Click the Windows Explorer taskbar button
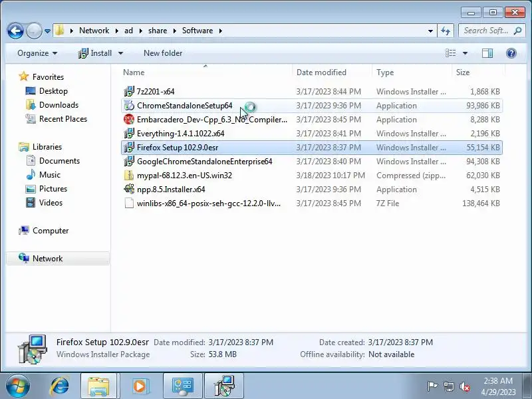 pos(98,386)
